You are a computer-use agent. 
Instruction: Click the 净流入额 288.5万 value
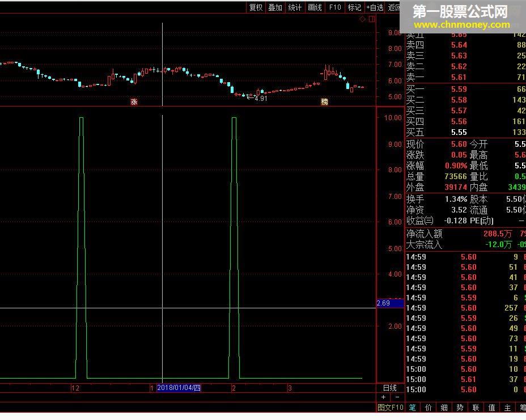pos(498,234)
